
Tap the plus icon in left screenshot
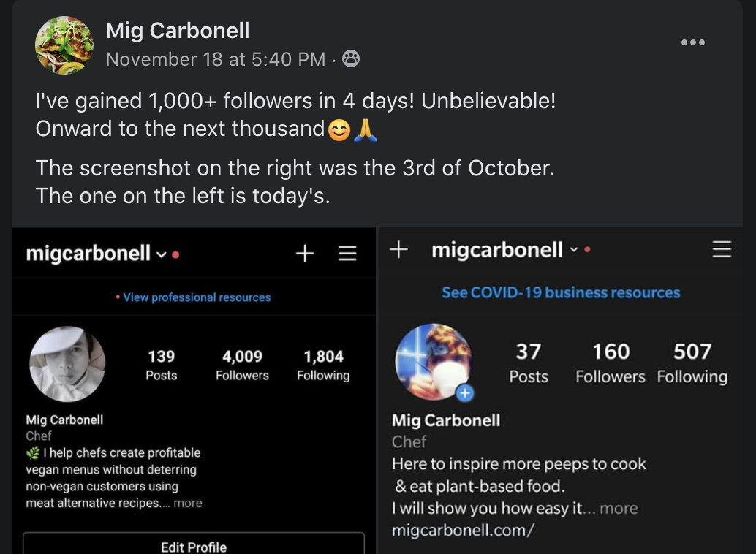(x=305, y=253)
